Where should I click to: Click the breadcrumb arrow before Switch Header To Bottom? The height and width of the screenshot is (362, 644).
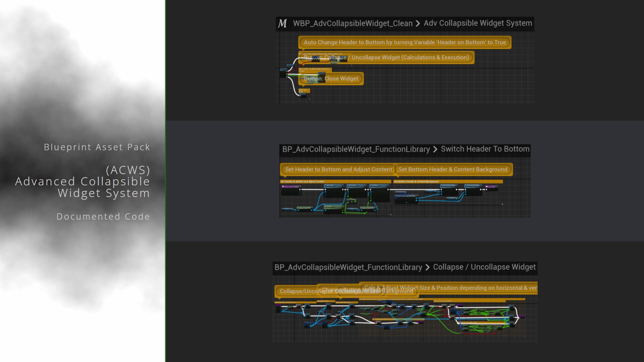[435, 149]
